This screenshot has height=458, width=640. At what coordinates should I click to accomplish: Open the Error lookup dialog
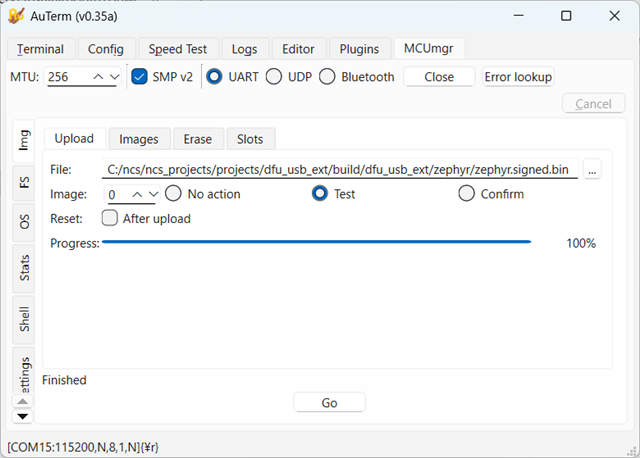click(x=518, y=77)
